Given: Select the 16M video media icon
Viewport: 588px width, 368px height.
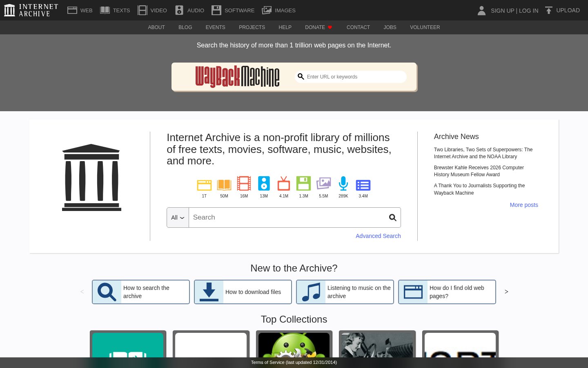Looking at the screenshot, I should [244, 184].
